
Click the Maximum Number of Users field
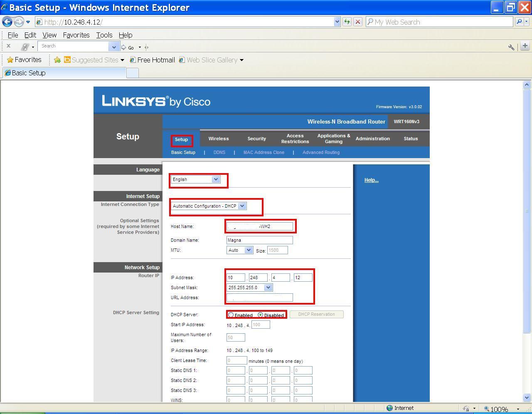[x=236, y=337]
